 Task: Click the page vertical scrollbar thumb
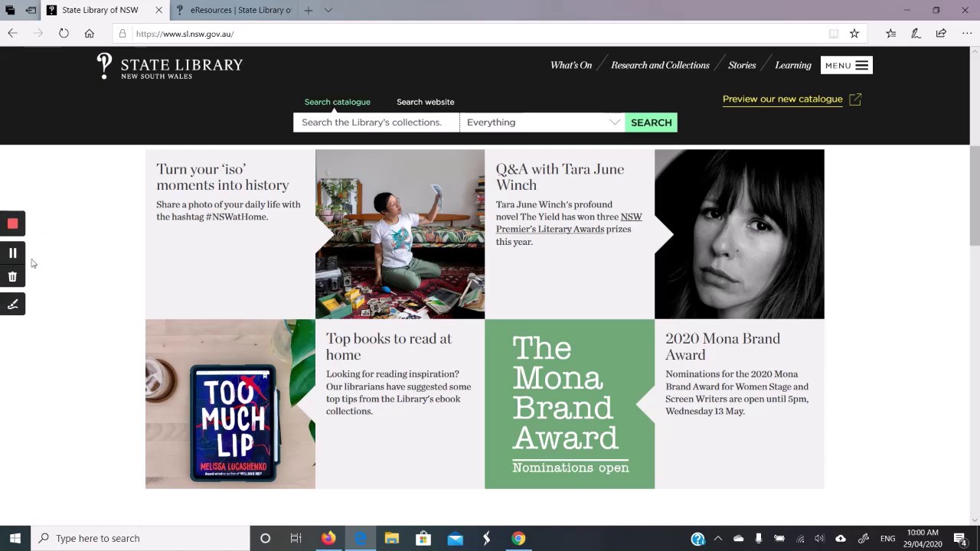coord(975,195)
